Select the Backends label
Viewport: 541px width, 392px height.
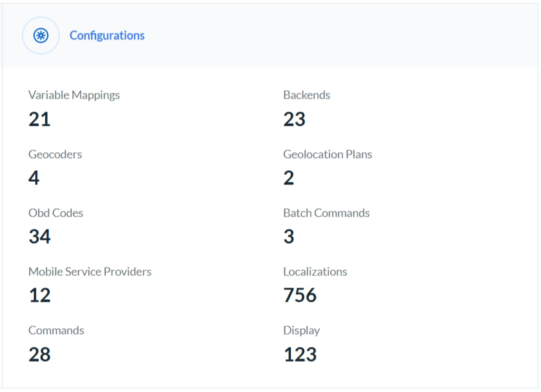pos(306,95)
